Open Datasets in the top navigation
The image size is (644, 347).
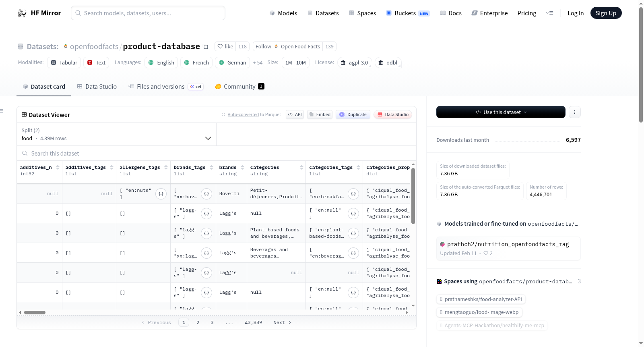(323, 13)
